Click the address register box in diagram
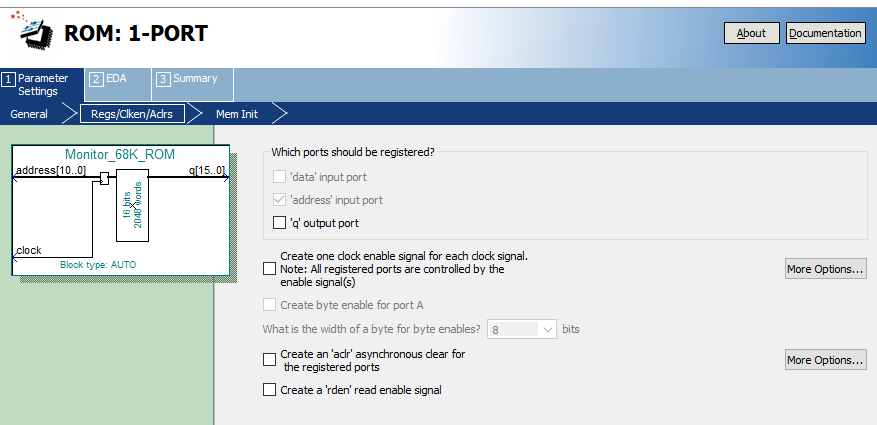 click(104, 179)
